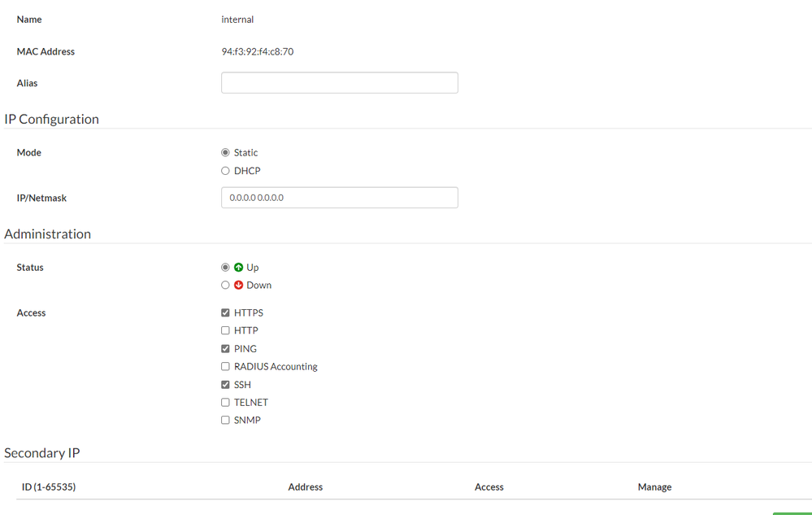
Task: Enable HTTP access checkbox
Action: click(x=225, y=331)
